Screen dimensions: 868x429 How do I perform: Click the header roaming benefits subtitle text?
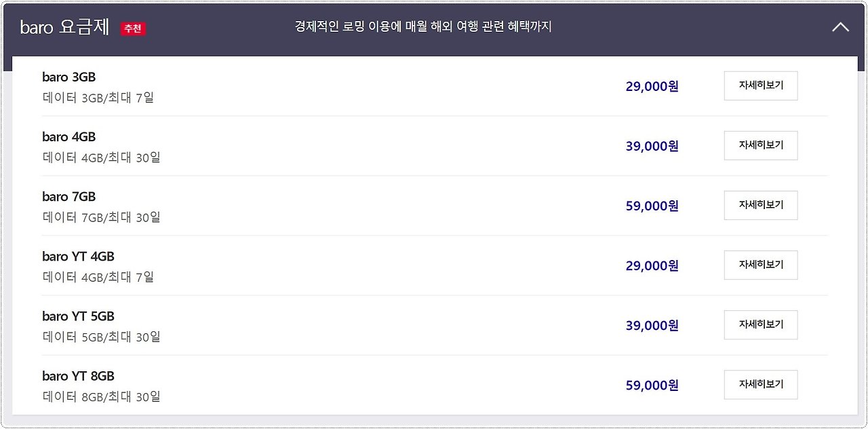pyautogui.click(x=423, y=26)
